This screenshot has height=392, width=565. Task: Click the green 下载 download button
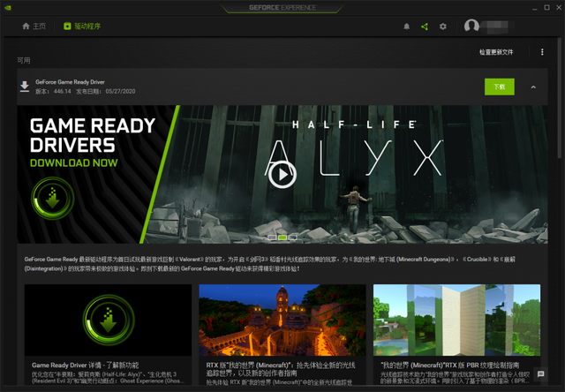click(x=499, y=87)
